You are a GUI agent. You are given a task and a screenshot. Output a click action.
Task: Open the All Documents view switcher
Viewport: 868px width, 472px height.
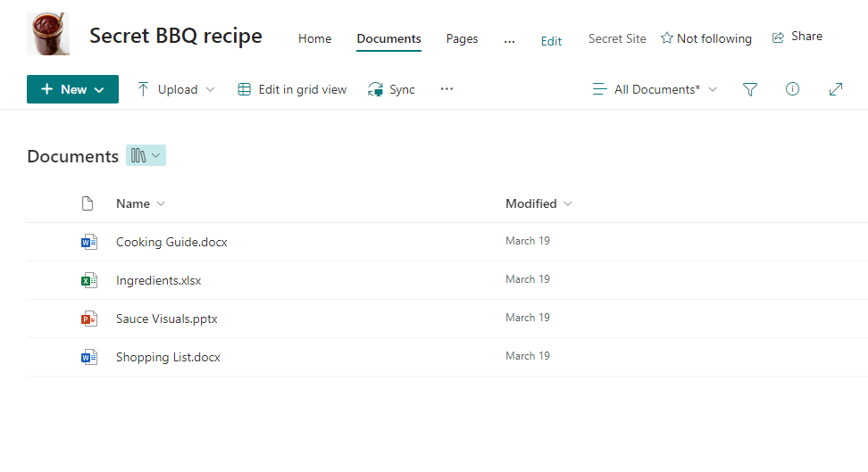pyautogui.click(x=655, y=89)
